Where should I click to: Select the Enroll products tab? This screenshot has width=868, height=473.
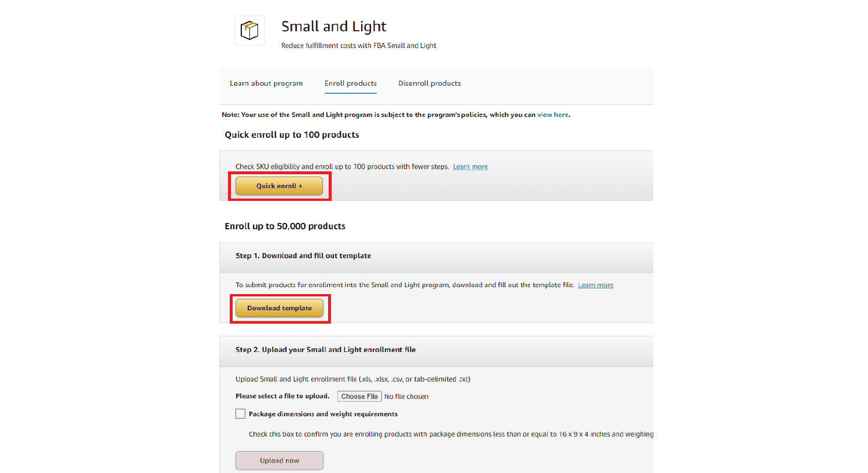coord(351,83)
